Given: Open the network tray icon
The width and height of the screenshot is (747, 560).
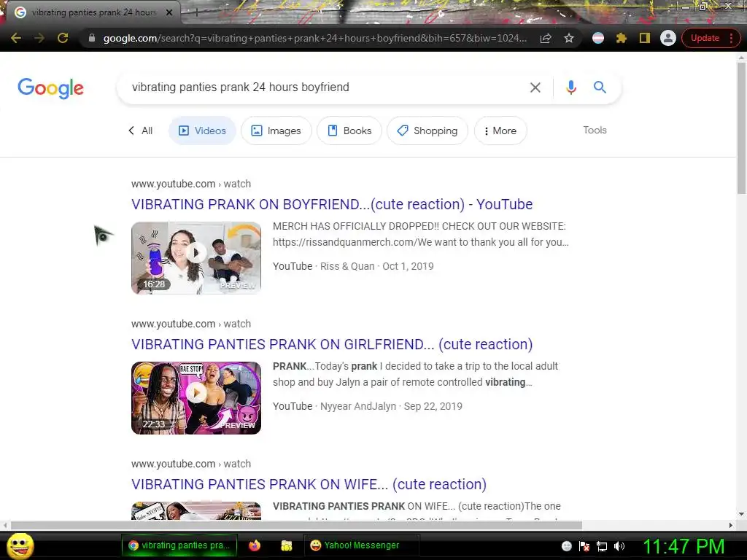Looking at the screenshot, I should pos(602,547).
